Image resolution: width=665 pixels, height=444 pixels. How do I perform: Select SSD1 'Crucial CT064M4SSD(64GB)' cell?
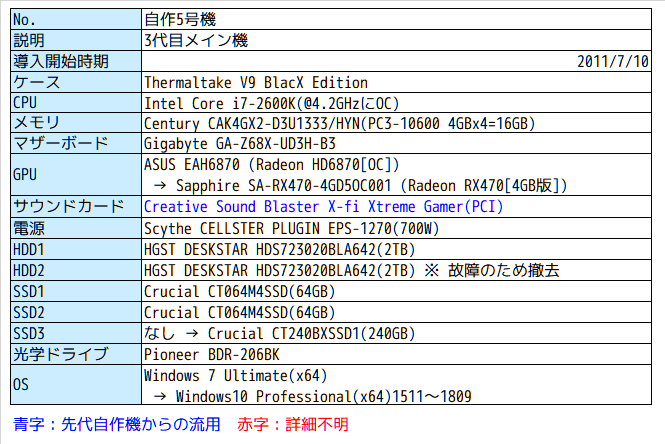click(396, 291)
